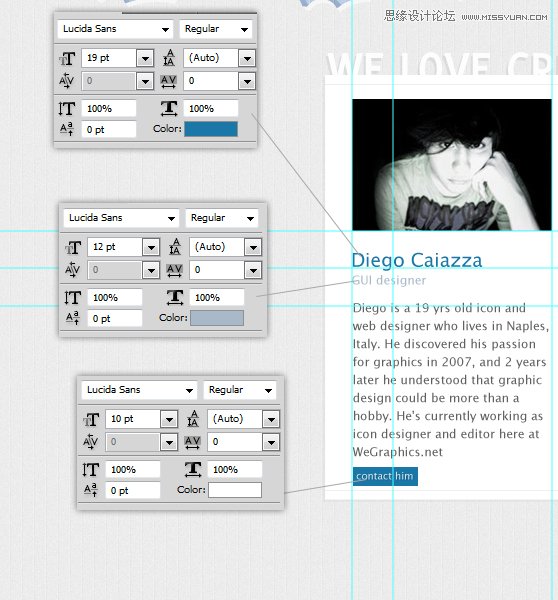Click font size icon in 10 pt panel
This screenshot has width=558, height=600.
[91, 419]
